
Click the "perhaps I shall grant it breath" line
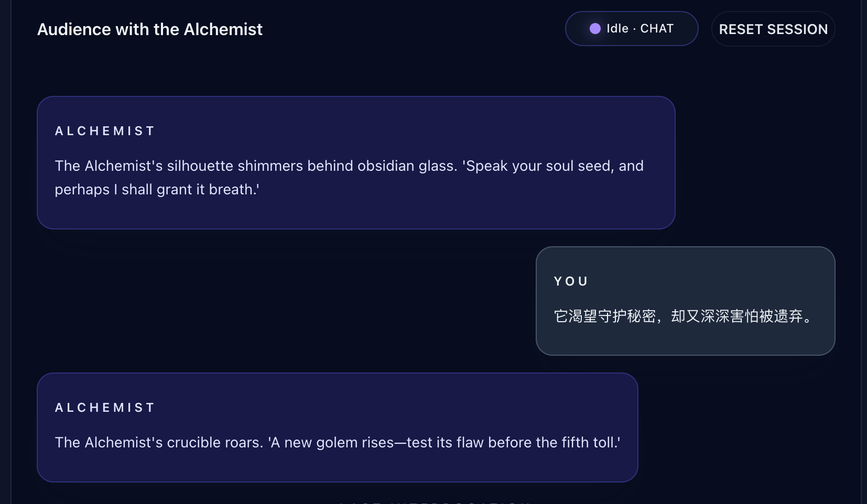(x=157, y=190)
